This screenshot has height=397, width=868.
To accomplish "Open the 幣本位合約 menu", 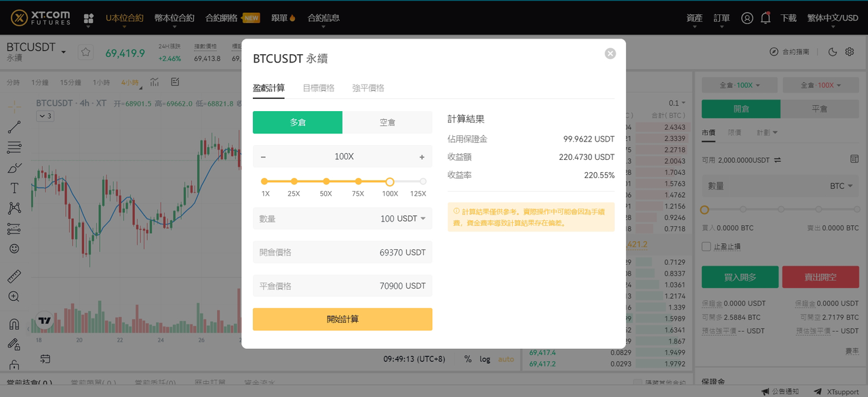I will pos(174,18).
